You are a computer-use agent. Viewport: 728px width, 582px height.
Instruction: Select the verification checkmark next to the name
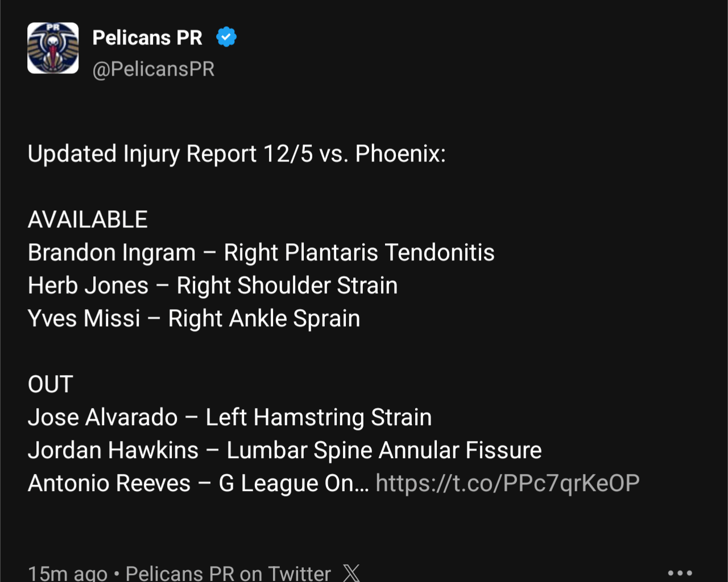[226, 36]
